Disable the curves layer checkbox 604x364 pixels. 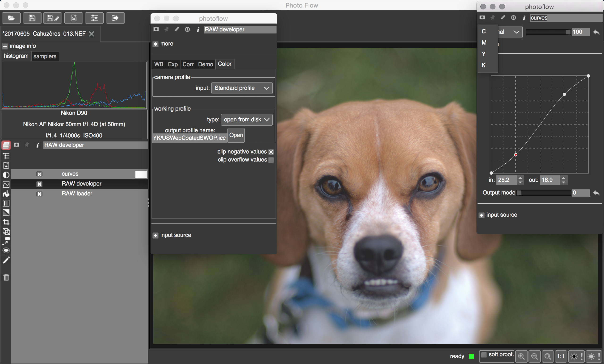pos(39,174)
